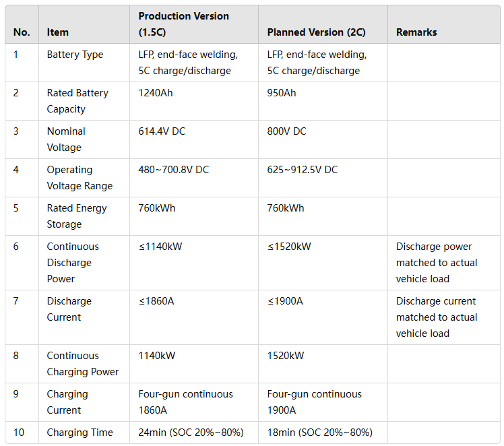Select the 'Four-gun continuous 1860A' cell

pos(194,402)
